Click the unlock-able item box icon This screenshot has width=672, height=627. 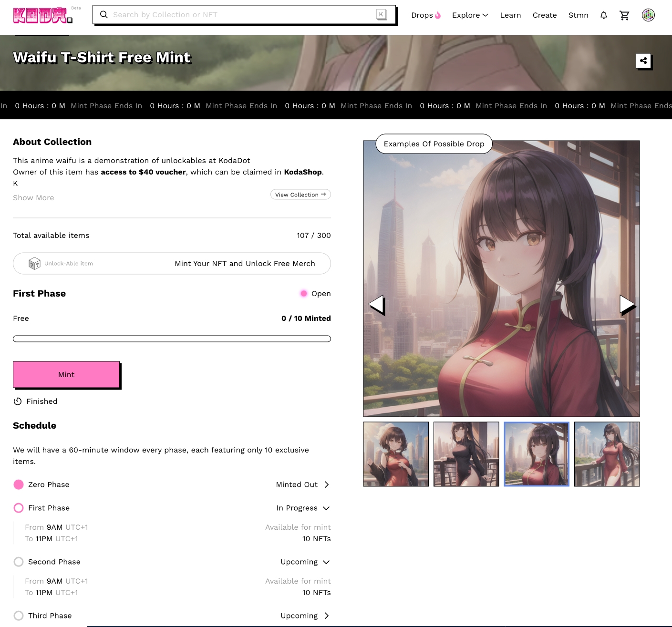[x=34, y=264]
